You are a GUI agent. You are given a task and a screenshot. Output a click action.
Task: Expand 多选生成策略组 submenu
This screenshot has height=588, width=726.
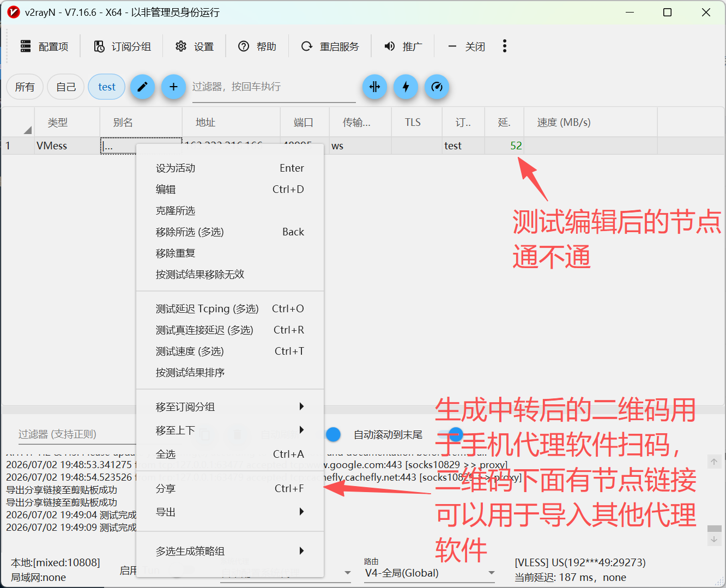coord(230,551)
